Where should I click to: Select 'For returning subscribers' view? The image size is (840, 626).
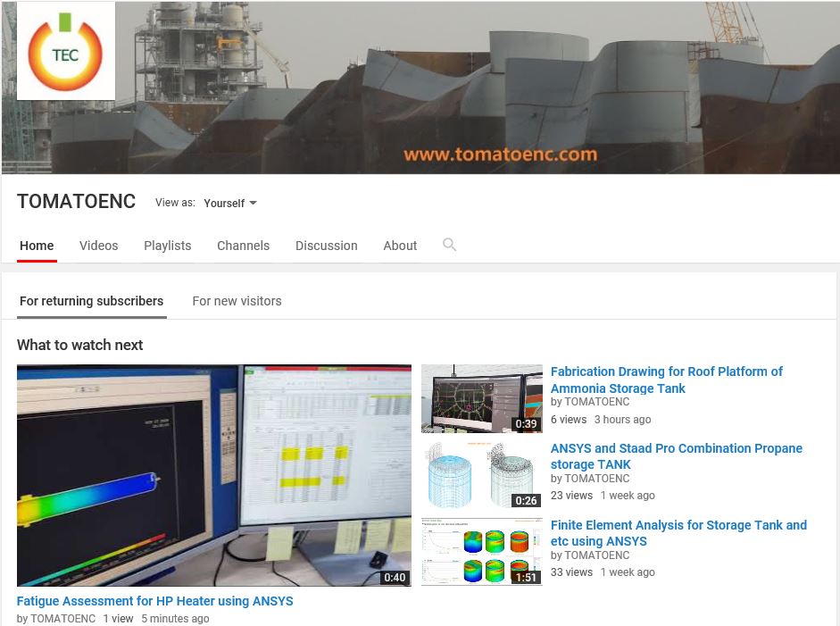click(x=92, y=301)
